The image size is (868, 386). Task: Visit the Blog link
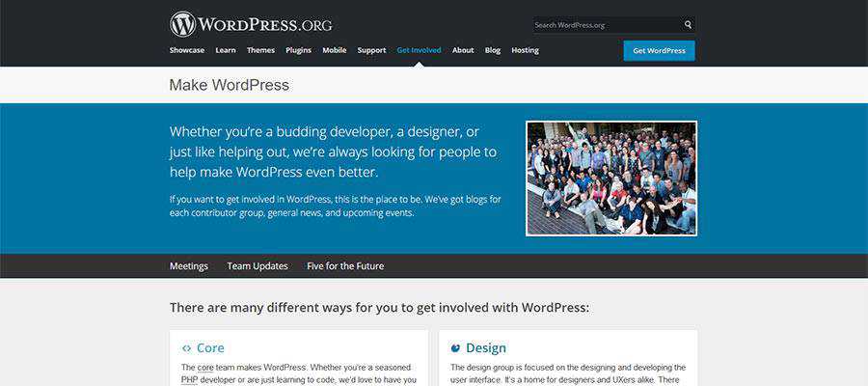click(493, 50)
